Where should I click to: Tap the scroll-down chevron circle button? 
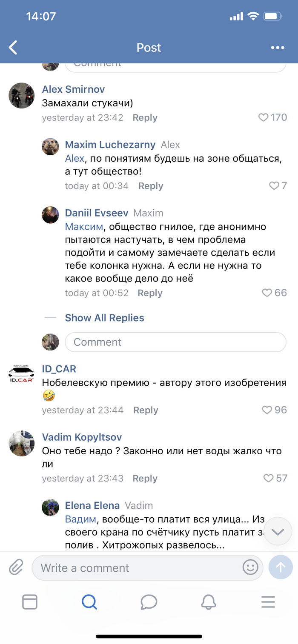(278, 532)
